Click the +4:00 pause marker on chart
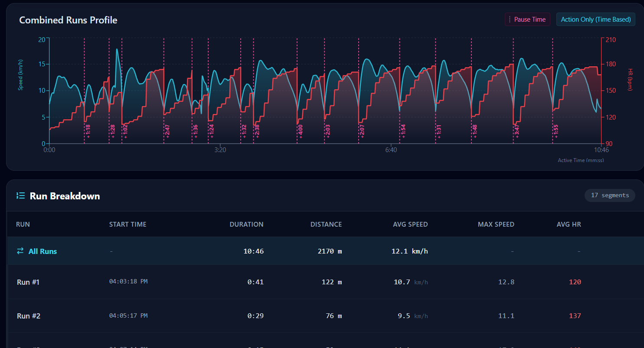Screen dimensions: 644x348 pos(300,131)
